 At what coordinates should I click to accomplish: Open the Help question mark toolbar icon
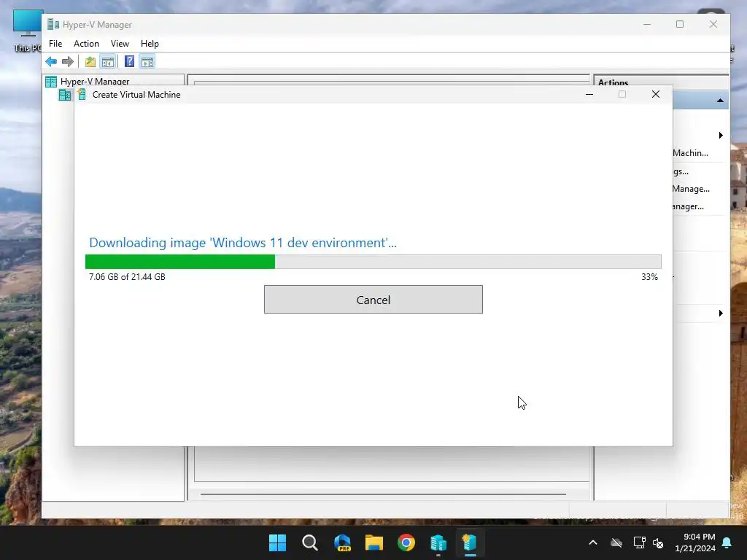coord(129,61)
